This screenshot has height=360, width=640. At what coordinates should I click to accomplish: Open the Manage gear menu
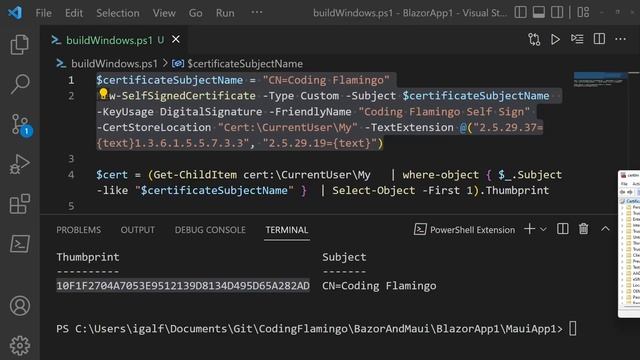coord(19,346)
